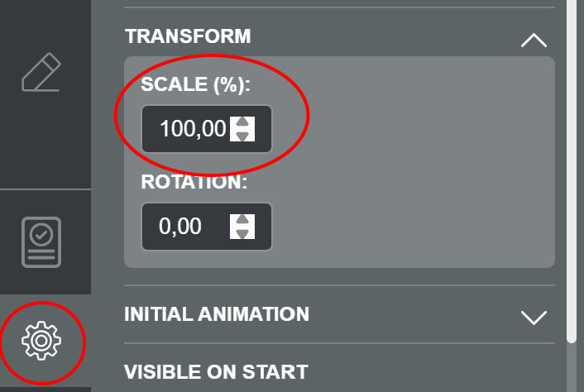Select the pencil edit tool in sidebar
Screen dimensions: 584x392
tap(42, 73)
